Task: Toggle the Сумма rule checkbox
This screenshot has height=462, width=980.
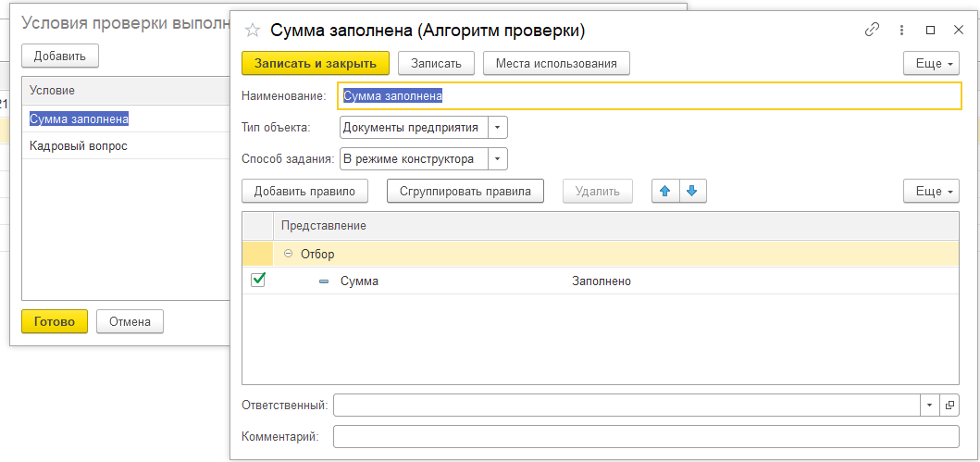Action: 258,280
